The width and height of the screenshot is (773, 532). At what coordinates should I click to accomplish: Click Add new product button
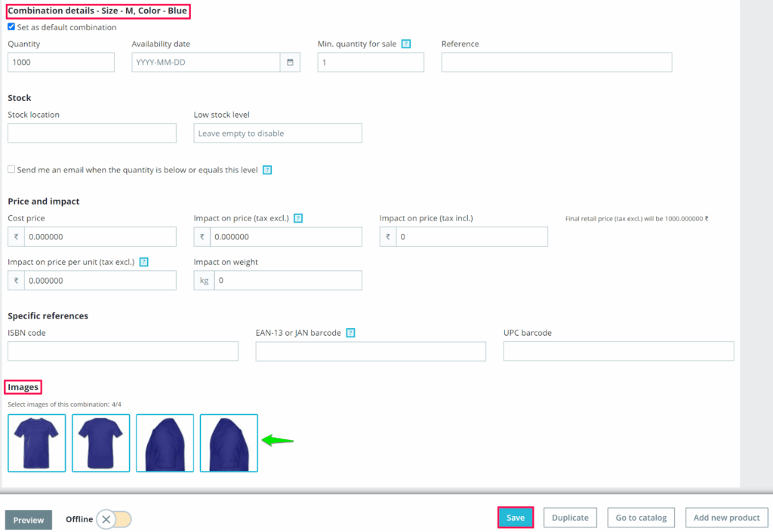[726, 518]
